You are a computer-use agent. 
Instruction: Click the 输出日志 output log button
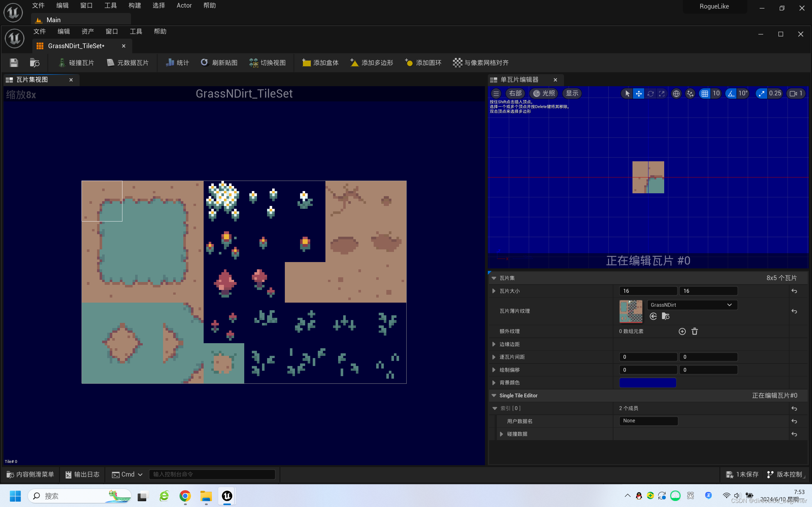click(x=82, y=474)
